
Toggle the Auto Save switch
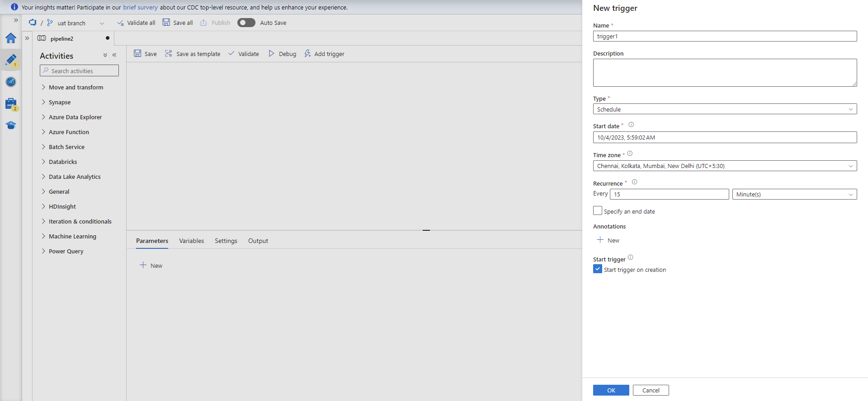[x=246, y=23]
